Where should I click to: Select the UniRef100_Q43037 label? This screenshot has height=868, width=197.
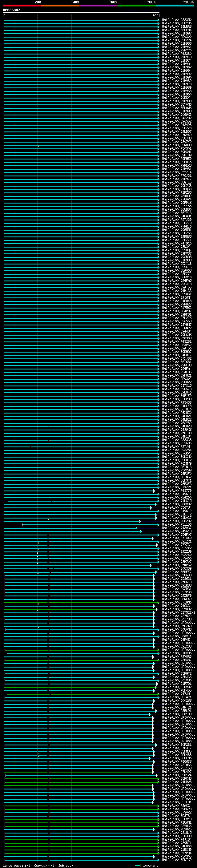177,528
